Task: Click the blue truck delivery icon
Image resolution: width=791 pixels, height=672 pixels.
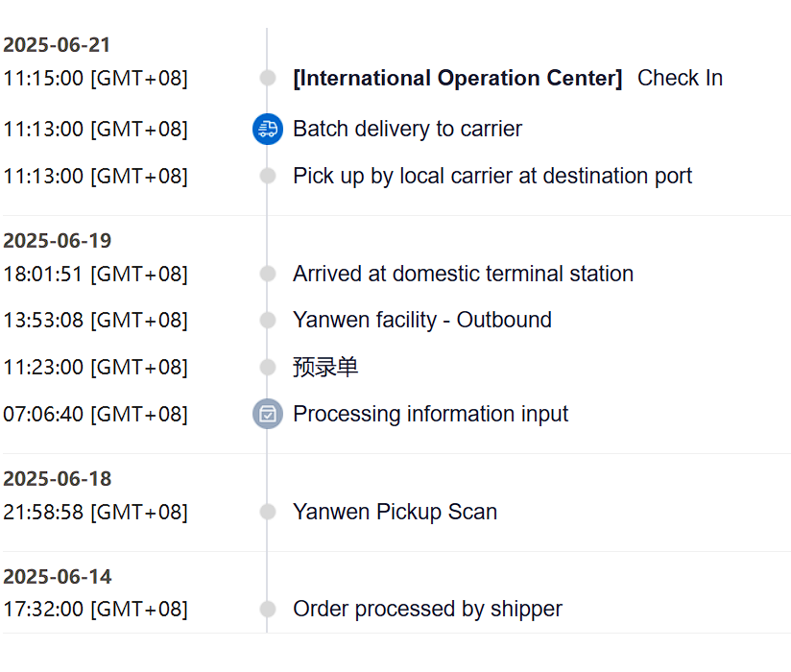Action: (268, 130)
